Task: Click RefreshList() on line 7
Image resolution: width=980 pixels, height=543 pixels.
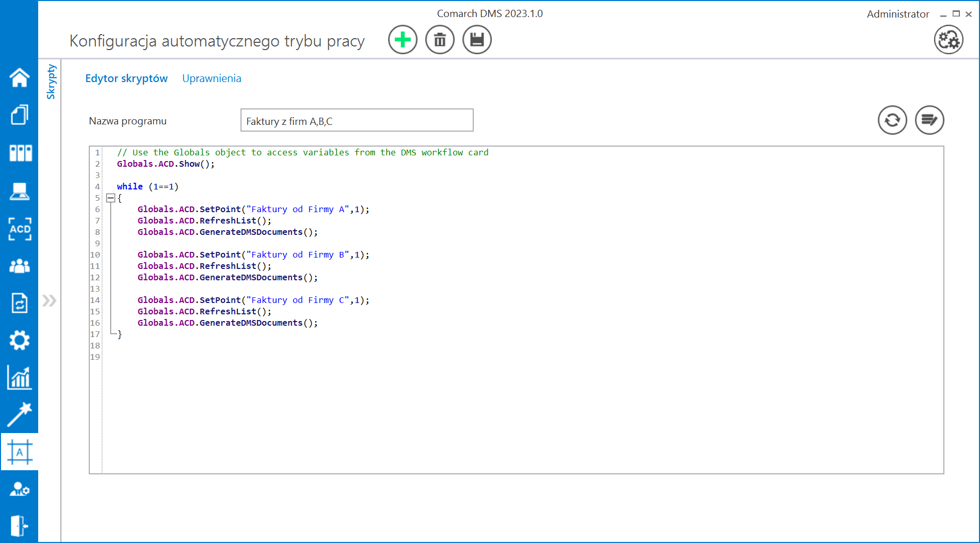Action: coord(204,220)
